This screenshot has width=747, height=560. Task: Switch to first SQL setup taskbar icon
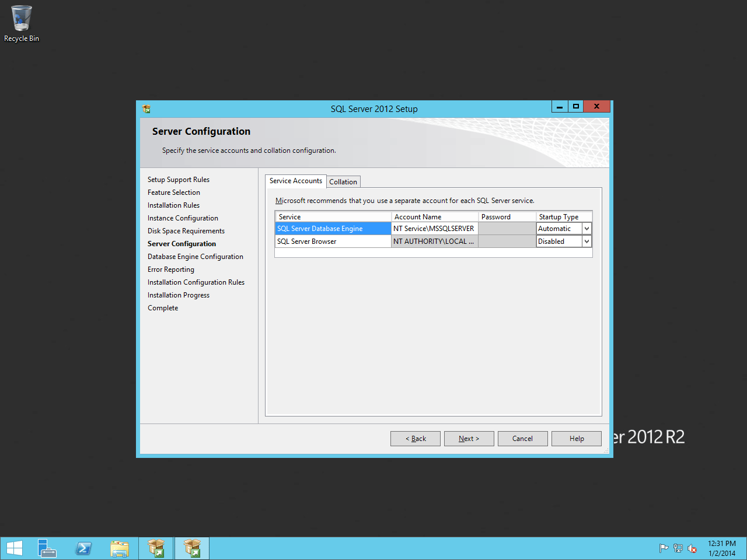point(156,548)
